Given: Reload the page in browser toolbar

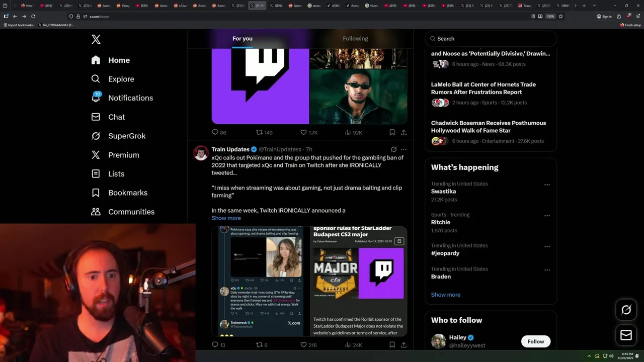Looking at the screenshot, I should (33, 16).
